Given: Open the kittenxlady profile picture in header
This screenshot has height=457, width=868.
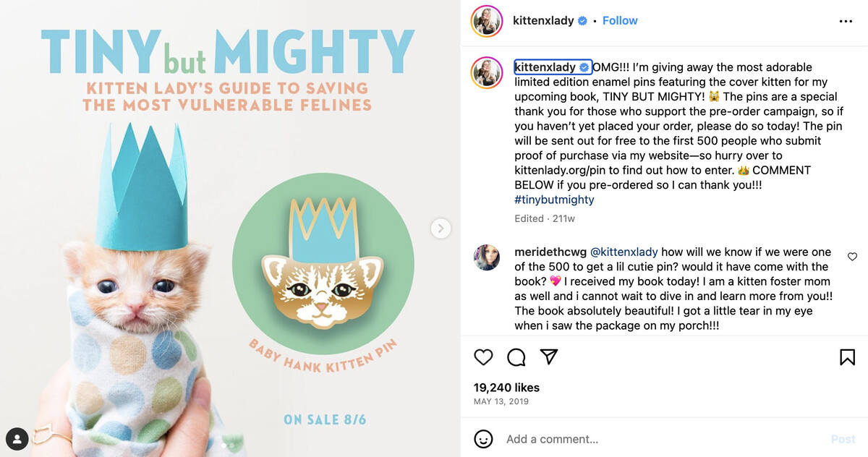Looking at the screenshot, I should [x=487, y=21].
